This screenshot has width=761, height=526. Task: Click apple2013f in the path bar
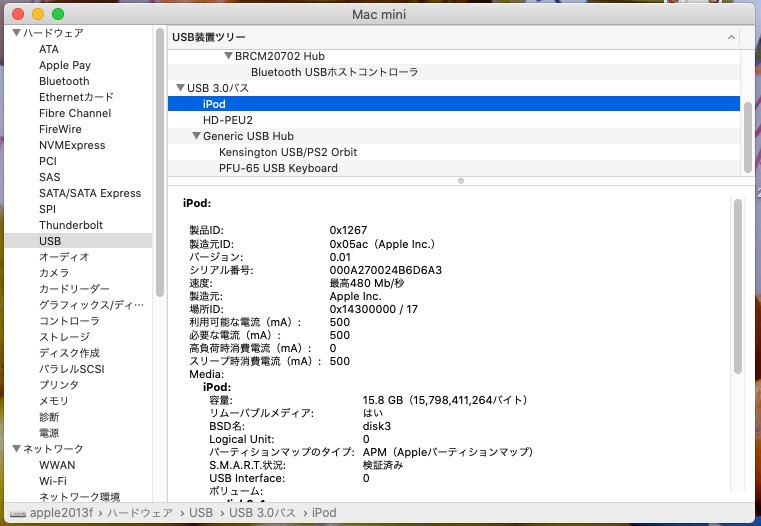(61, 513)
